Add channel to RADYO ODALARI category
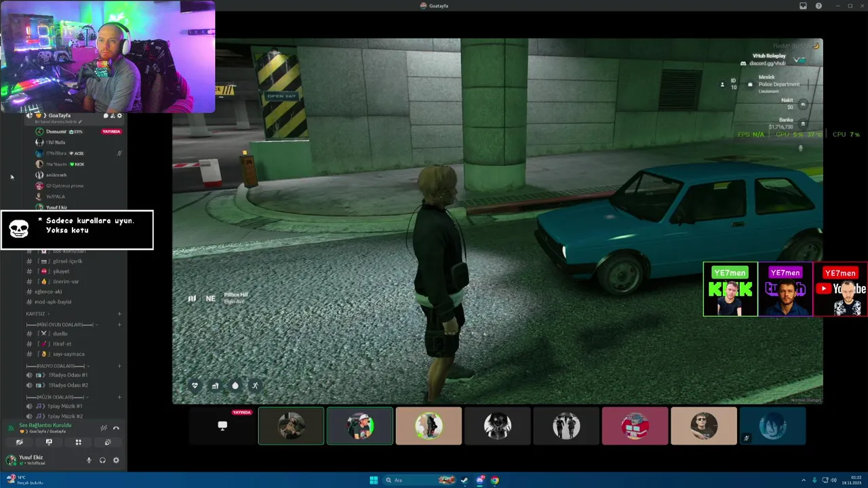This screenshot has width=868, height=488. pos(119,366)
